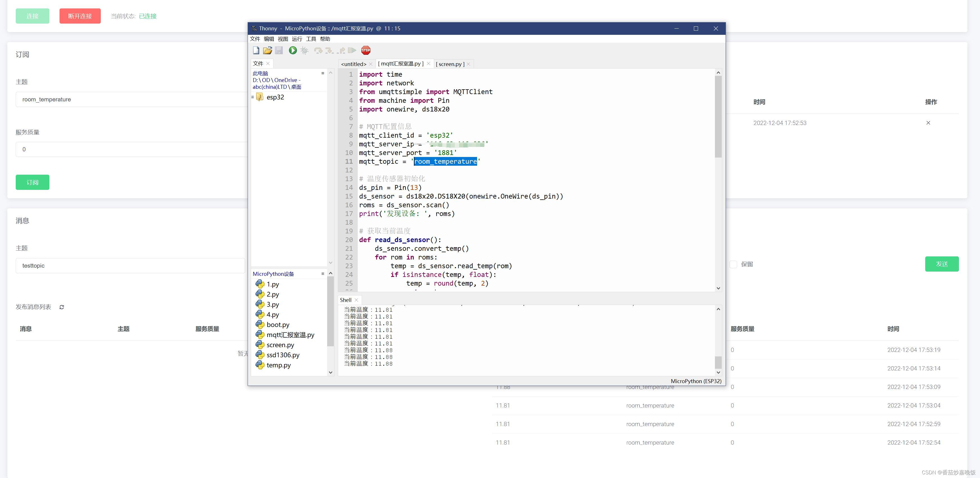Click the Debug bug icon in toolbar

pyautogui.click(x=304, y=50)
